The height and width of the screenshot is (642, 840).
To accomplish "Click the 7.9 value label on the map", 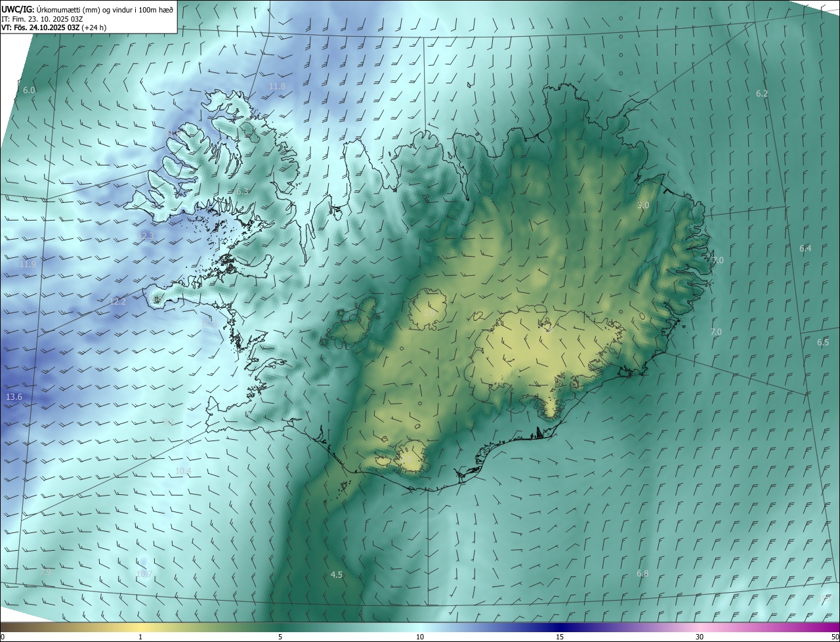I will 45,572.
